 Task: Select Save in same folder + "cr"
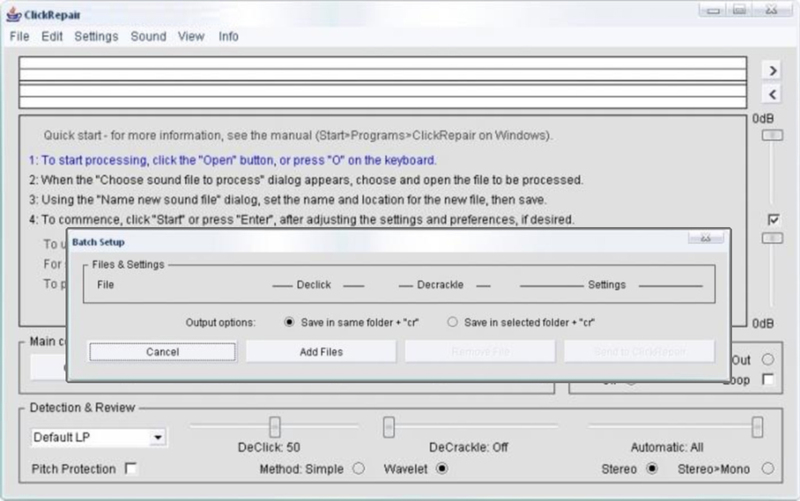pos(289,322)
